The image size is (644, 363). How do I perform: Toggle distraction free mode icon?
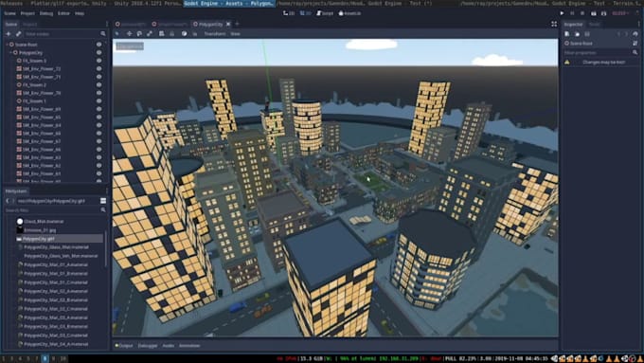554,25
